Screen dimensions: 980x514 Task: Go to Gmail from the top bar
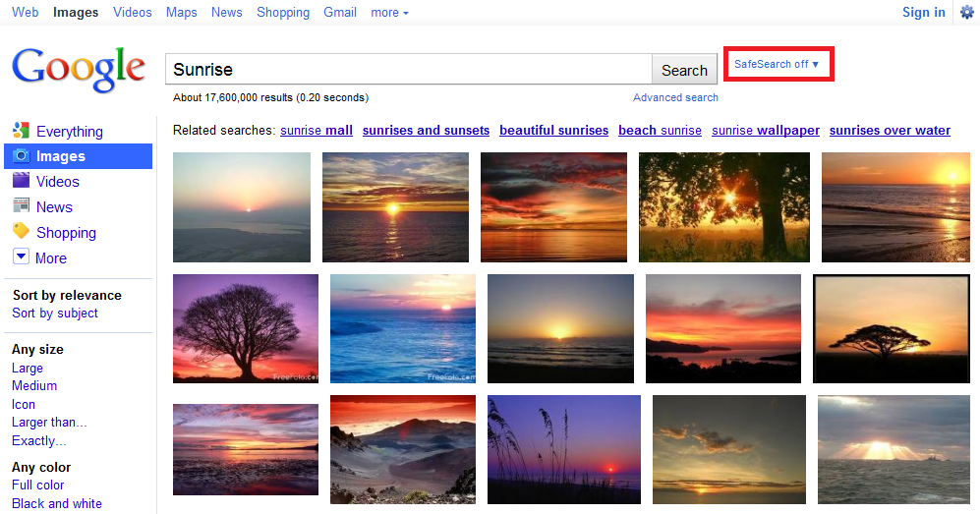(x=340, y=13)
